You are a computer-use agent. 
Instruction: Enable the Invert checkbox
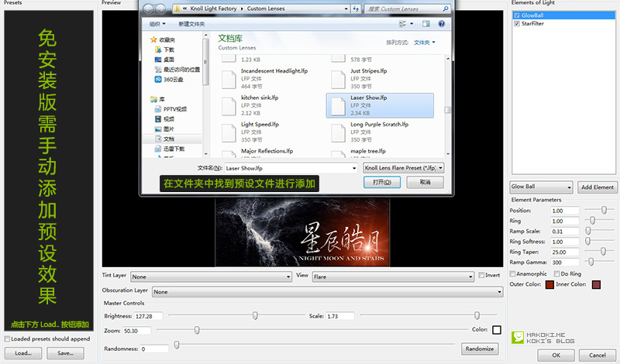[x=481, y=275]
